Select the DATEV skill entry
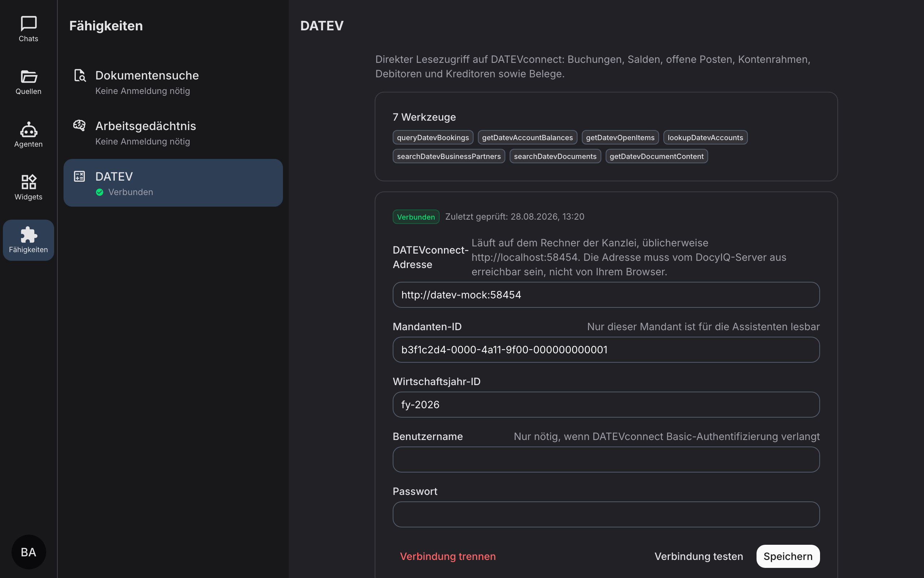 click(173, 183)
